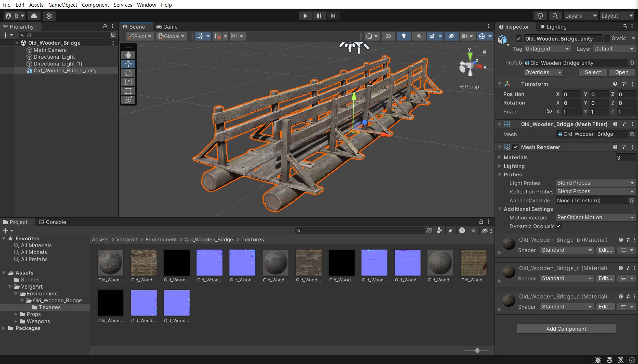The width and height of the screenshot is (638, 364).
Task: Select the combined Transform tool
Action: tap(128, 100)
